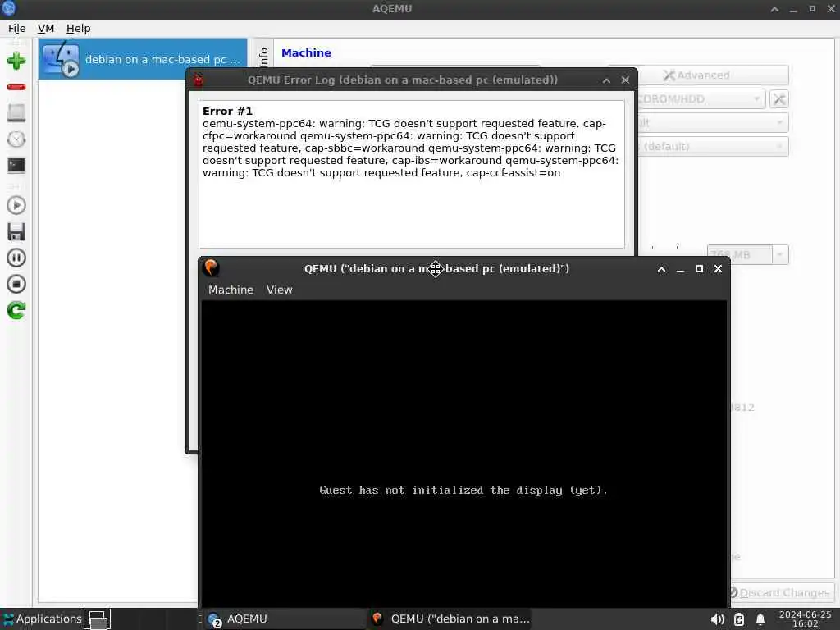Open the terminal monitor icon in sidebar
Screen dimensions: 840x630
(x=16, y=165)
